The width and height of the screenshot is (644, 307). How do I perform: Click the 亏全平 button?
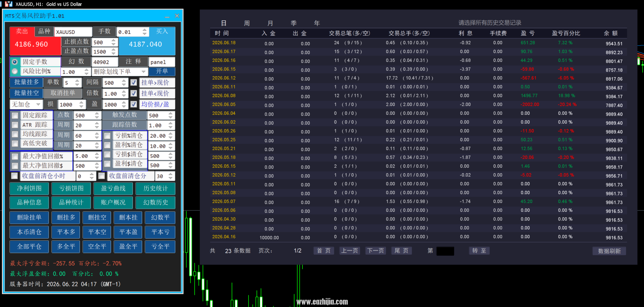[x=160, y=247]
